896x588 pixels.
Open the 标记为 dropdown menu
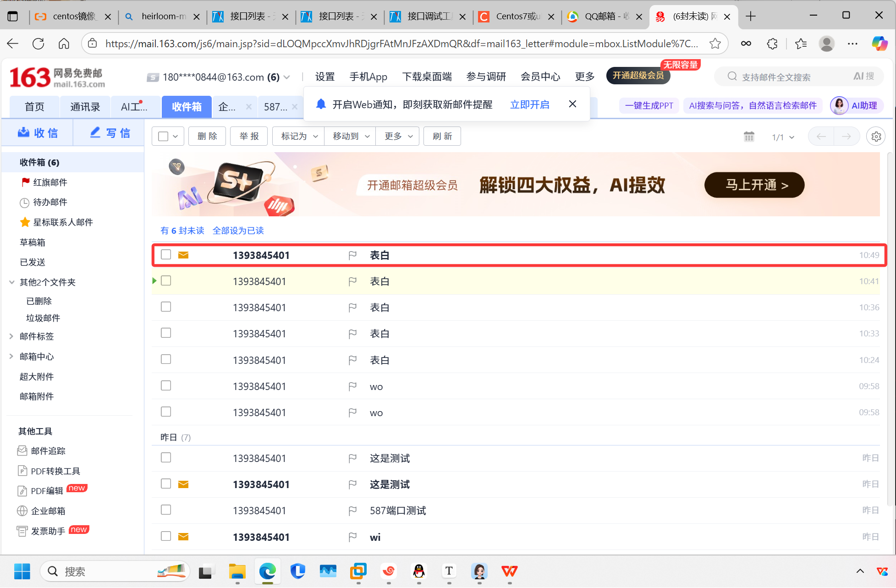pyautogui.click(x=299, y=136)
